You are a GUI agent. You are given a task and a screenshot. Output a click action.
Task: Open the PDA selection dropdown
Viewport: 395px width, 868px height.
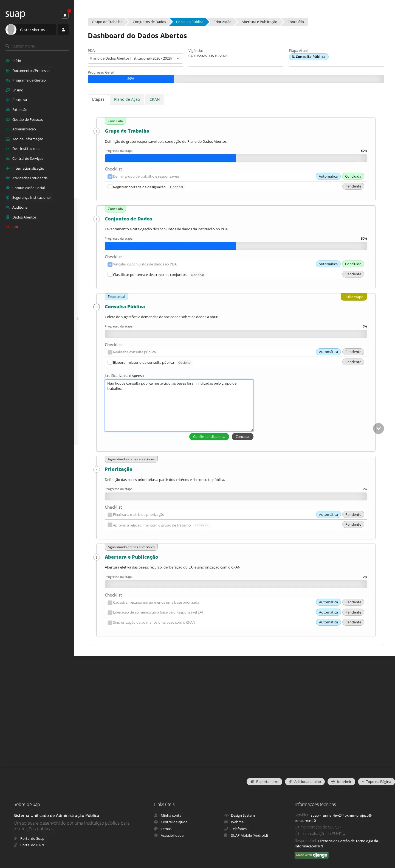[136, 59]
